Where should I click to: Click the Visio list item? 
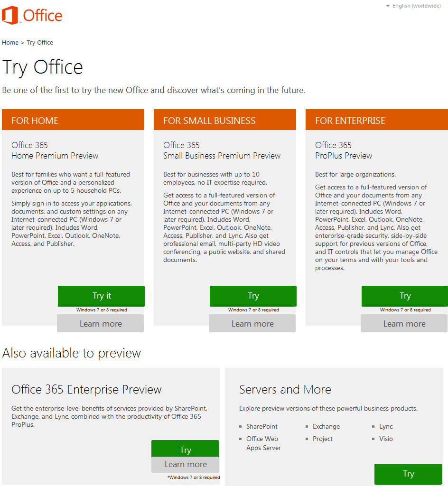click(386, 439)
